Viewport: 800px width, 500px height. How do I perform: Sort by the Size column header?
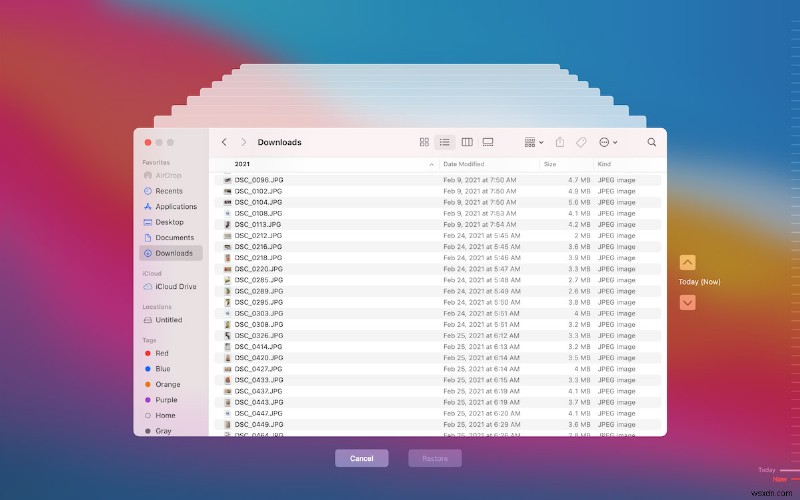click(x=550, y=164)
